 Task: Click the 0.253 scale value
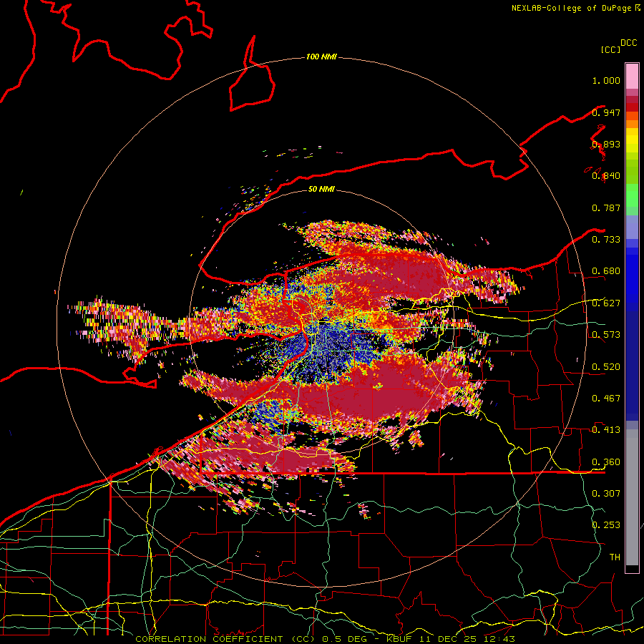[x=606, y=525]
